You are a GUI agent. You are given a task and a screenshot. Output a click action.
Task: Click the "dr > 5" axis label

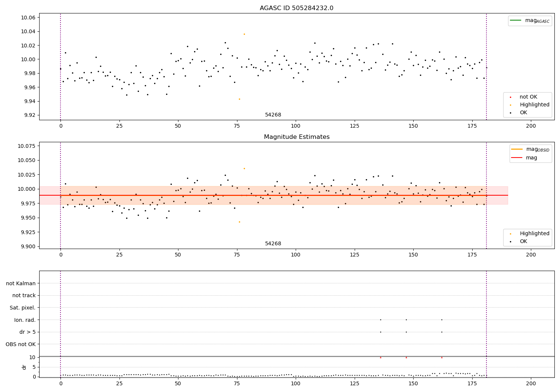click(28, 332)
